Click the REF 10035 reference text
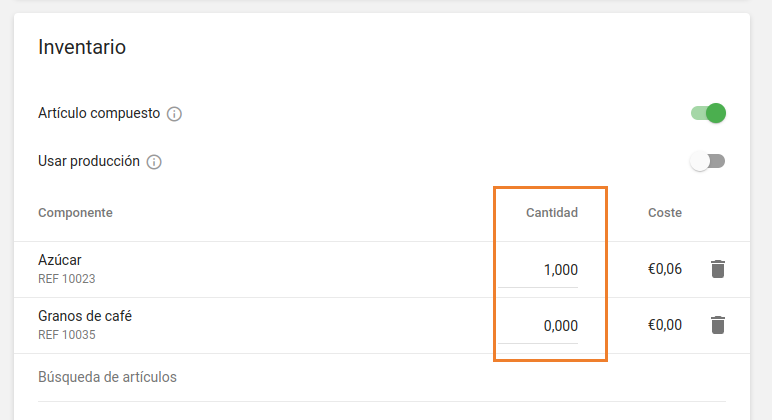Screen dimensions: 772x420 [x=67, y=335]
